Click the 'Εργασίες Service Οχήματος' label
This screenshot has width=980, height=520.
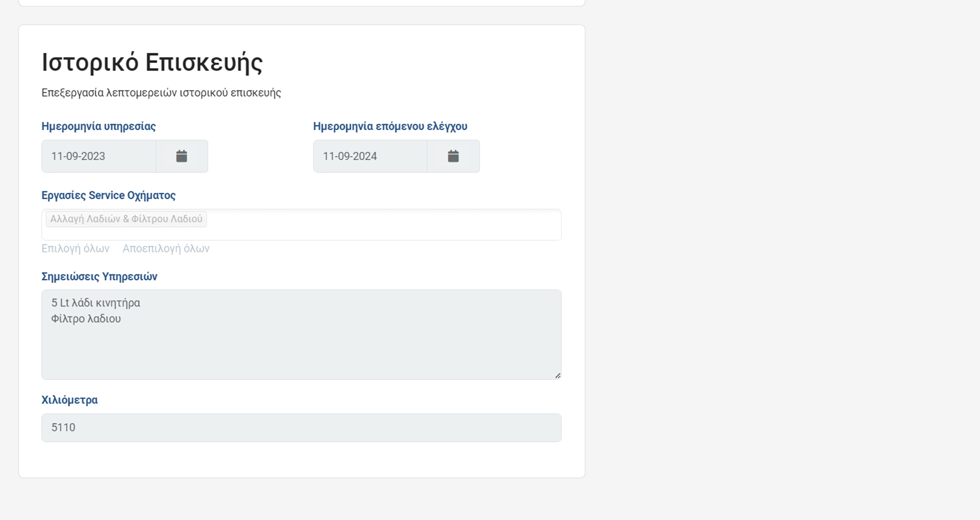(x=108, y=195)
